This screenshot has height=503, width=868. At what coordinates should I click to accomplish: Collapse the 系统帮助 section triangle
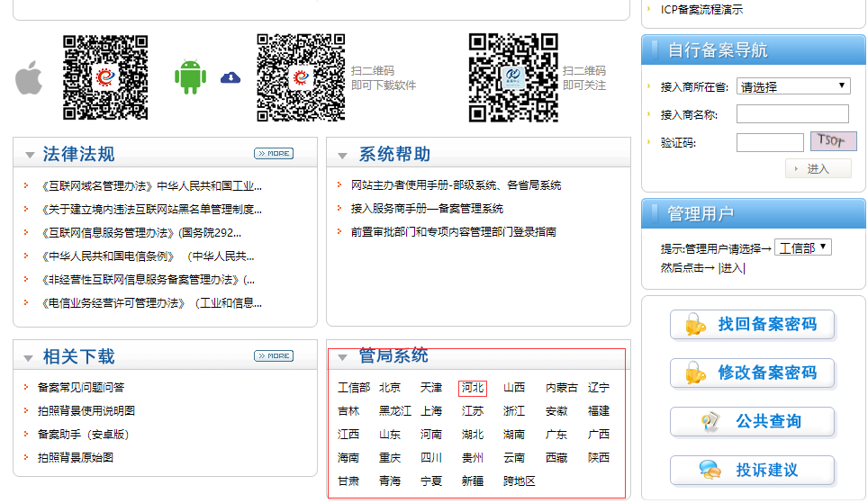click(343, 155)
